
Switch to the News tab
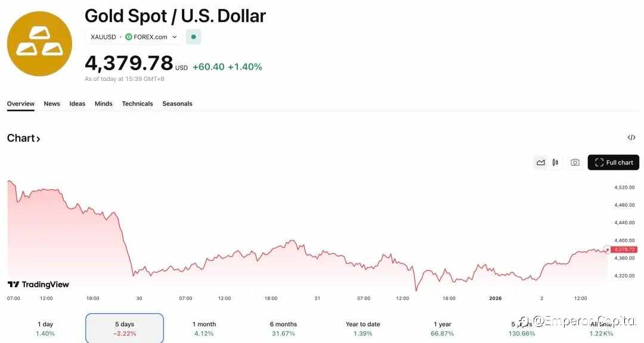point(52,104)
